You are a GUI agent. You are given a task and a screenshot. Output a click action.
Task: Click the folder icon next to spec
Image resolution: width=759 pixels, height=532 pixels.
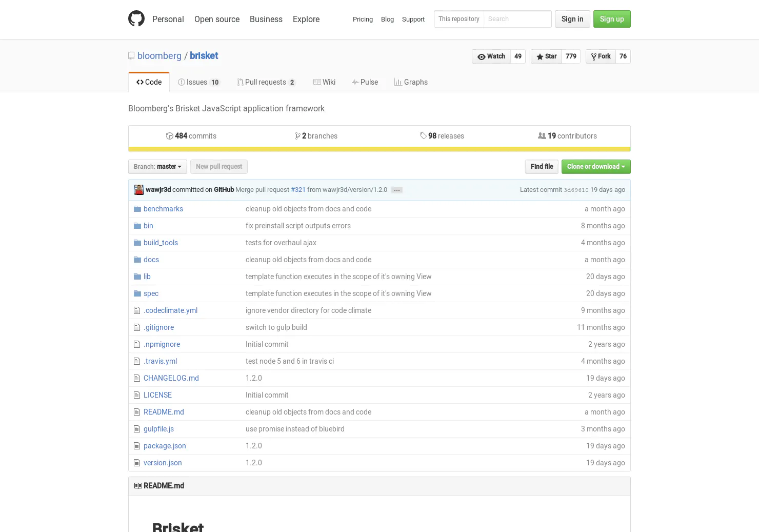click(x=137, y=293)
